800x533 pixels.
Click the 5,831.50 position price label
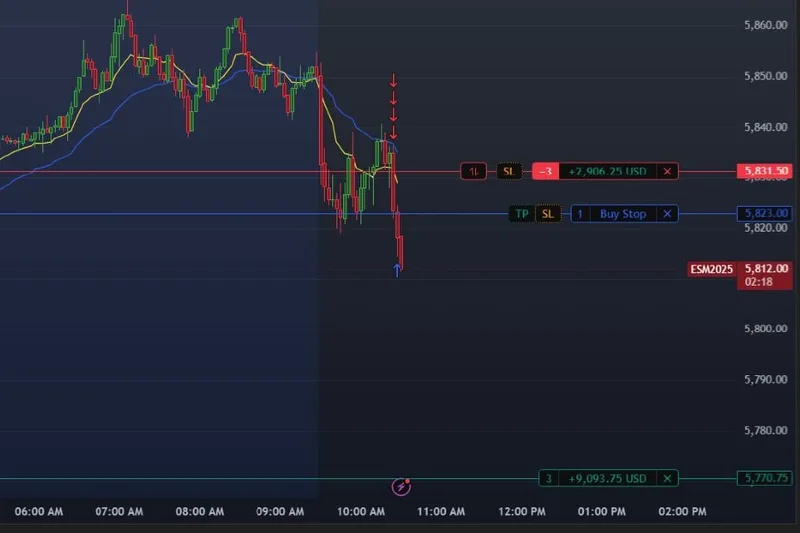(765, 171)
